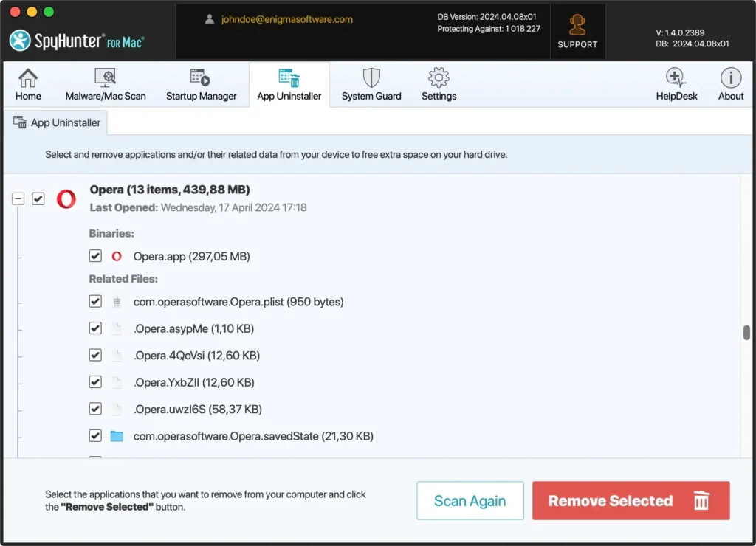756x546 pixels.
Task: Click the .Opera.asypMe file icon
Action: click(x=117, y=328)
